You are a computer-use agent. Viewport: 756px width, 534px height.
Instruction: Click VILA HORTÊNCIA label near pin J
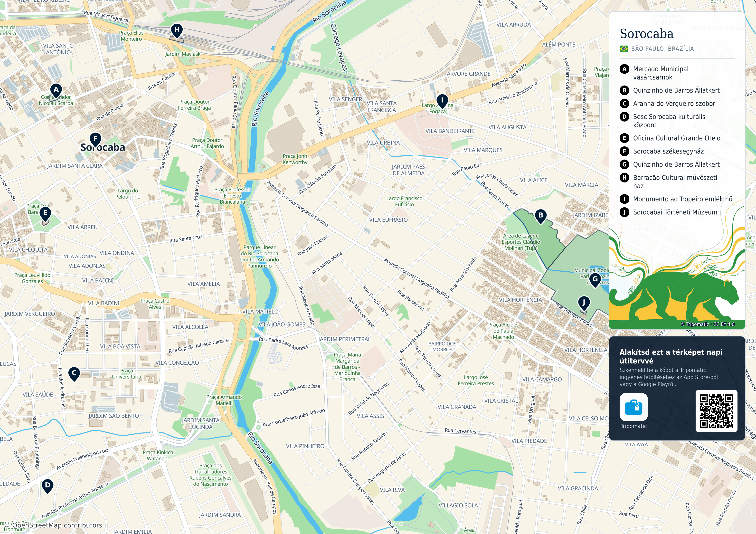520,300
